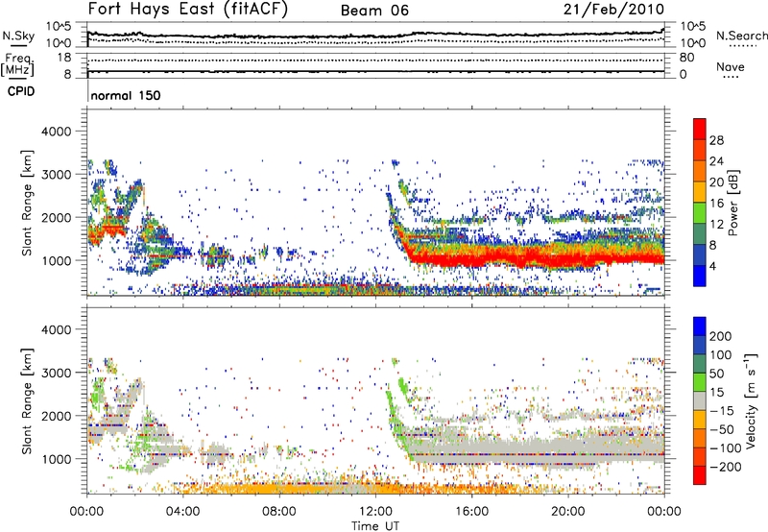The height and width of the screenshot is (532, 768).
Task: Click the 'Velocity [m s-1]' colorbar title
Action: [x=751, y=400]
